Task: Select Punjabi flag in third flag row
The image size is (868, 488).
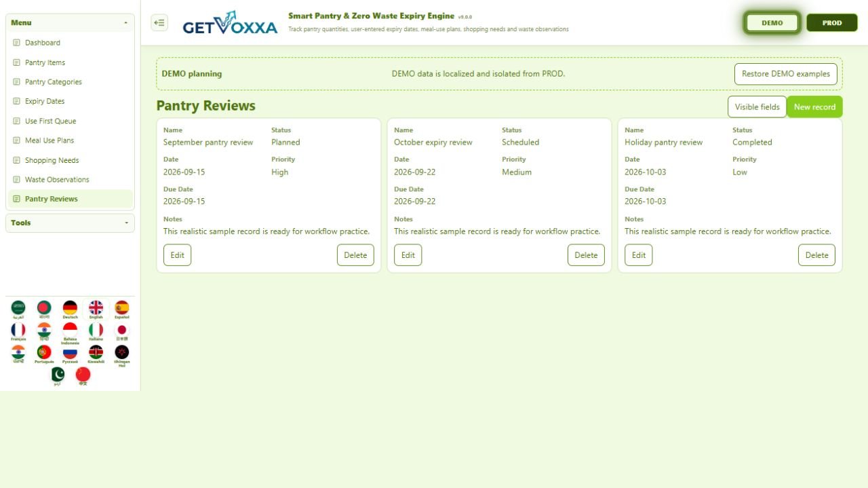Action: click(18, 354)
